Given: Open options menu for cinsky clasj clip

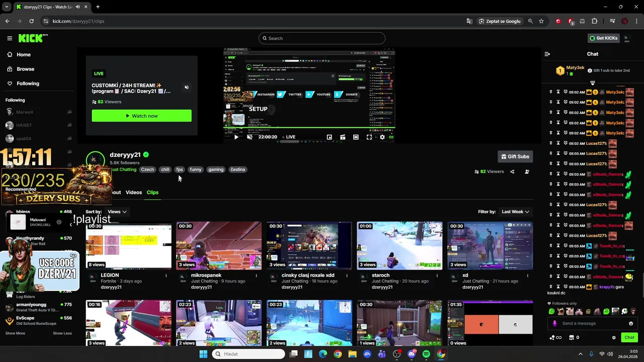Looking at the screenshot, I should (347, 276).
